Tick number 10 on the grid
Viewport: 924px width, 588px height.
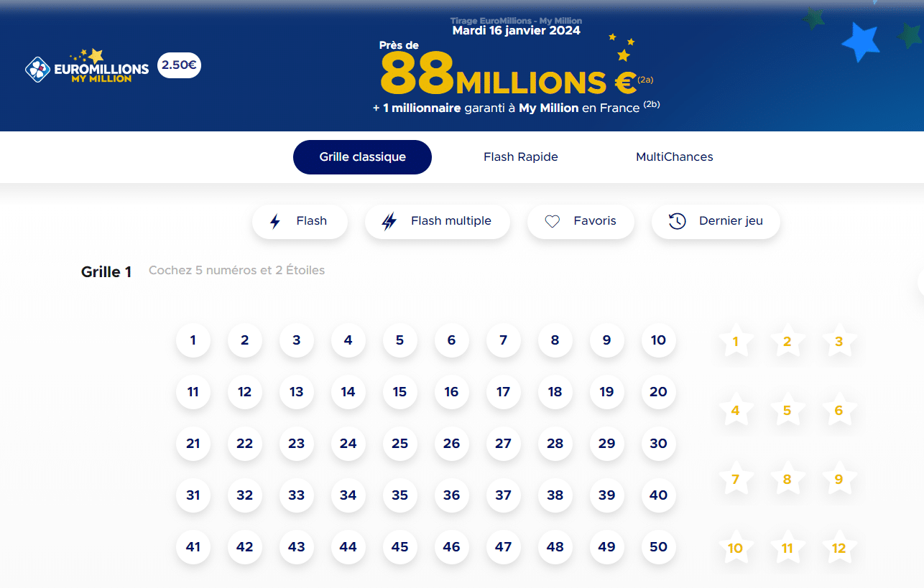(x=659, y=340)
